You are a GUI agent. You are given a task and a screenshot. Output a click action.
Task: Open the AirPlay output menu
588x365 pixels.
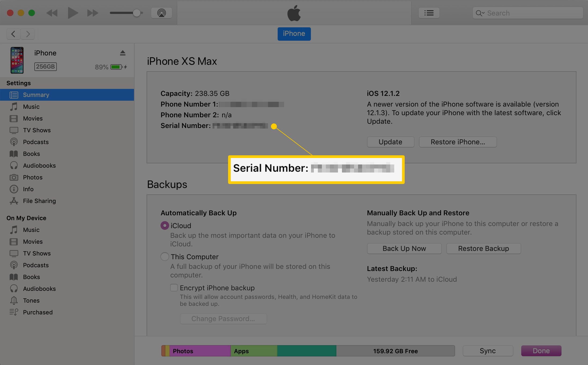click(162, 13)
